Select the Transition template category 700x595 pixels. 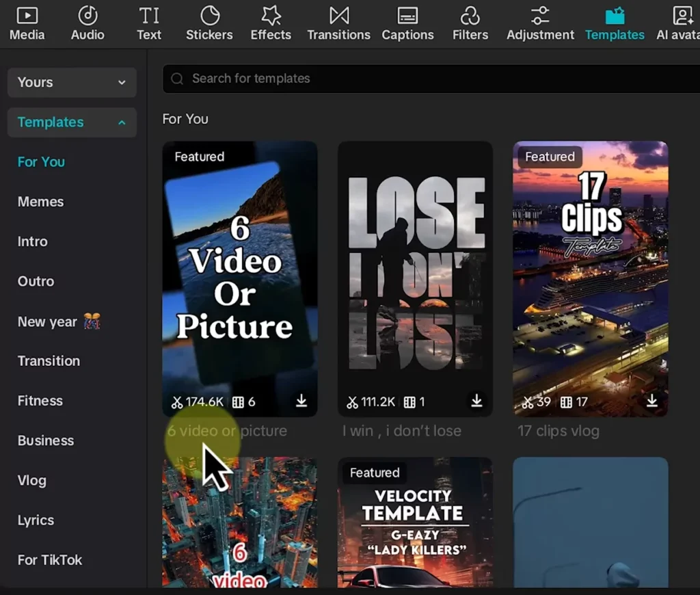(49, 361)
